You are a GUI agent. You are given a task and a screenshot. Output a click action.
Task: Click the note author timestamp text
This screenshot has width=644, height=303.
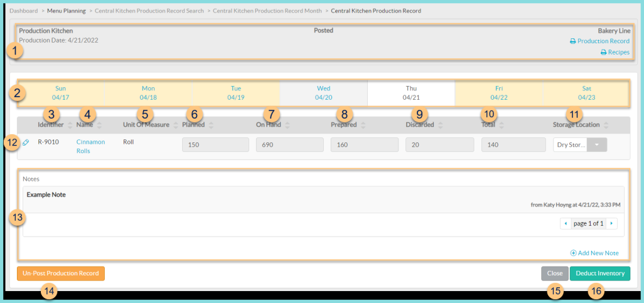(x=576, y=205)
